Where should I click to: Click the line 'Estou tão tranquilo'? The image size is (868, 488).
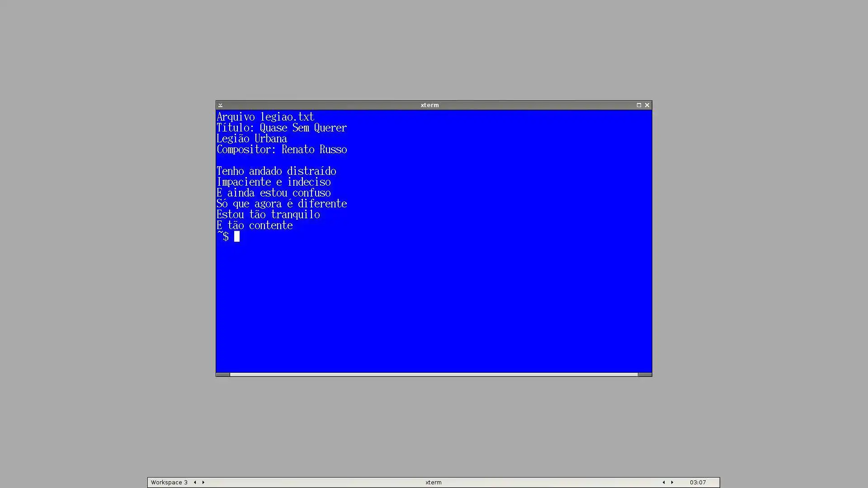(268, 215)
